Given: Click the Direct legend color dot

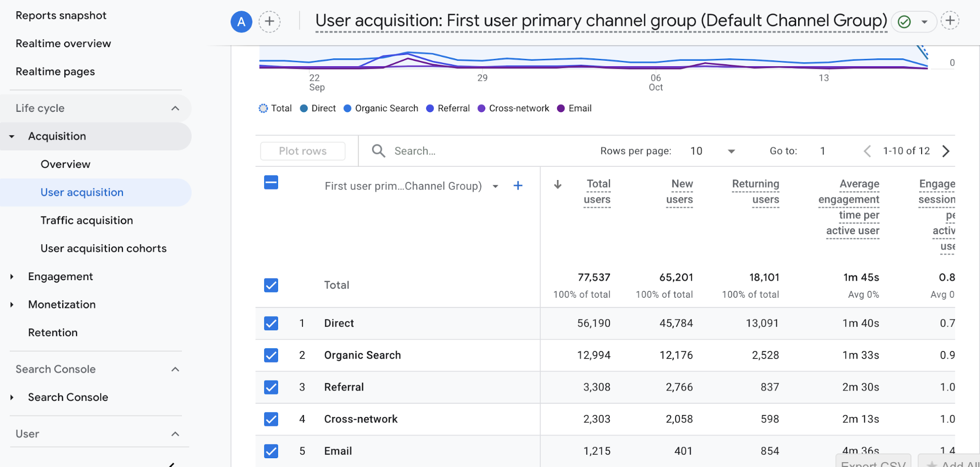Looking at the screenshot, I should coord(304,108).
